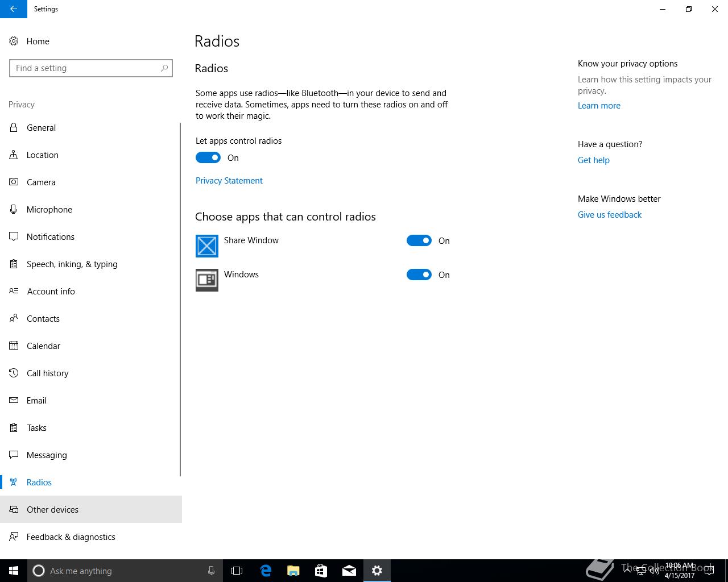Select the Calendar icon in sidebar
The height and width of the screenshot is (582, 728).
[14, 346]
